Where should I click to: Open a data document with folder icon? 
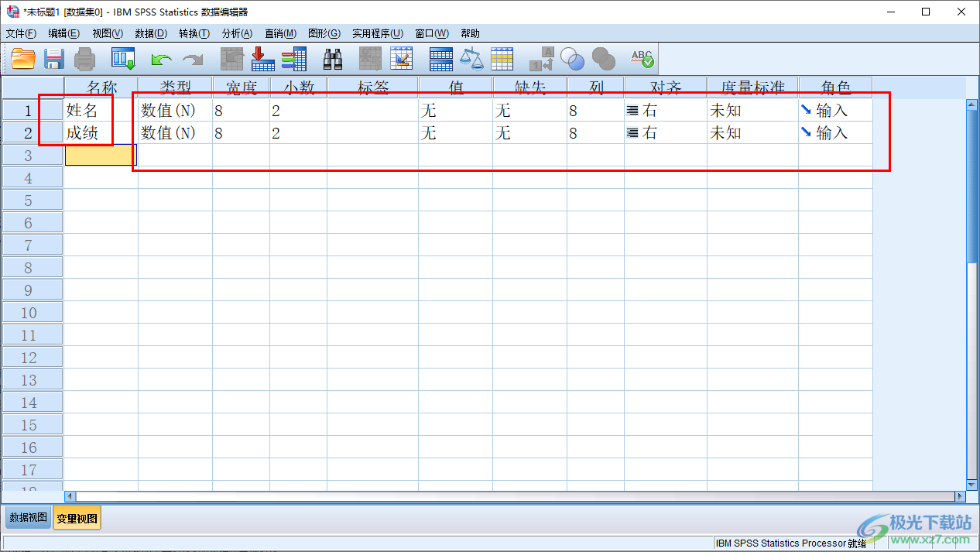point(23,59)
